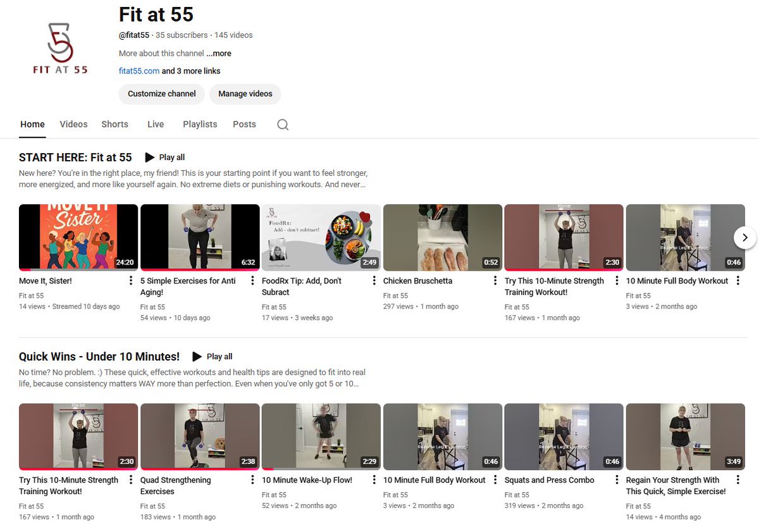Open options menu for FoodRx Tip video
The image size is (759, 532).
374,281
